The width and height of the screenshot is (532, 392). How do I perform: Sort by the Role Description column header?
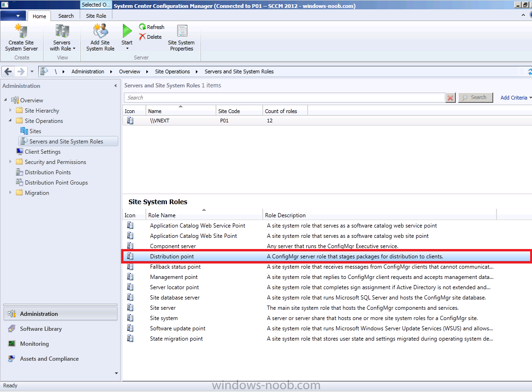(379, 215)
